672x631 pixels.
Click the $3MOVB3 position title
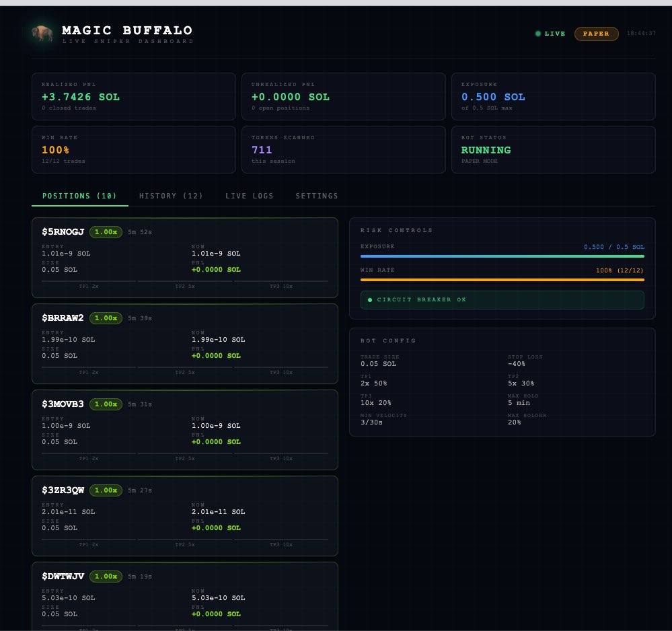63,404
